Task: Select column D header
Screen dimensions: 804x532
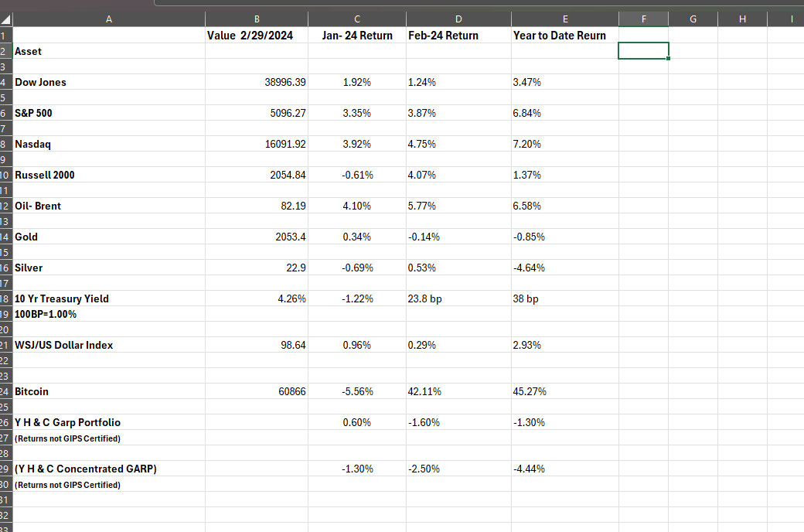Action: pos(458,19)
